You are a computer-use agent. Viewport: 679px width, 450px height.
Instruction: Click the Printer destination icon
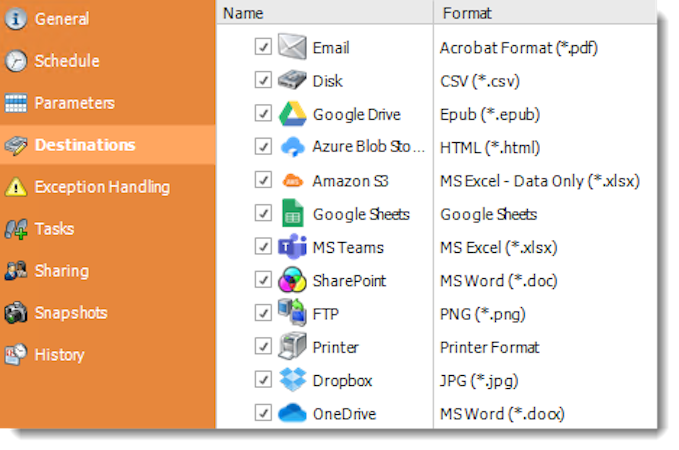point(292,347)
